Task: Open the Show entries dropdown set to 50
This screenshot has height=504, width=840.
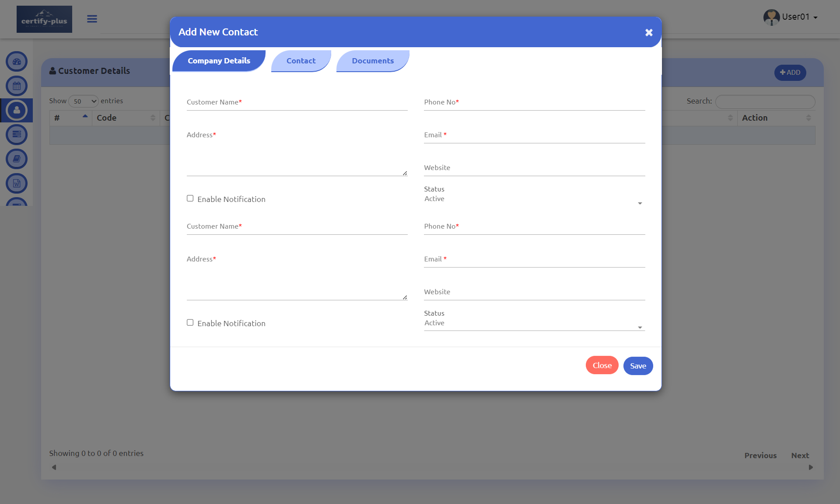Action: tap(83, 101)
